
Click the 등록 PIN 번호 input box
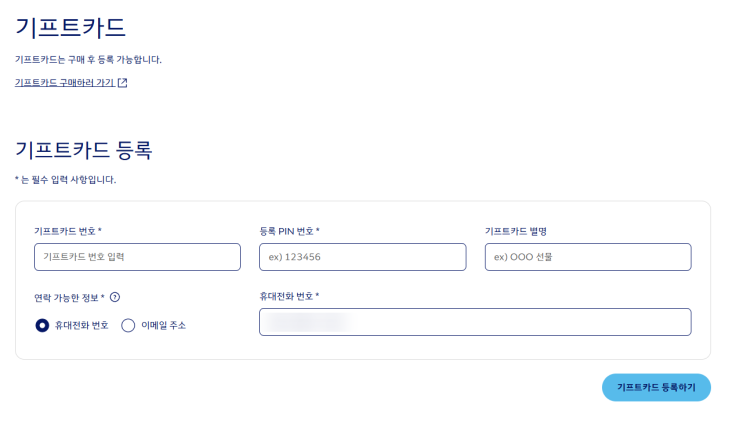(362, 257)
